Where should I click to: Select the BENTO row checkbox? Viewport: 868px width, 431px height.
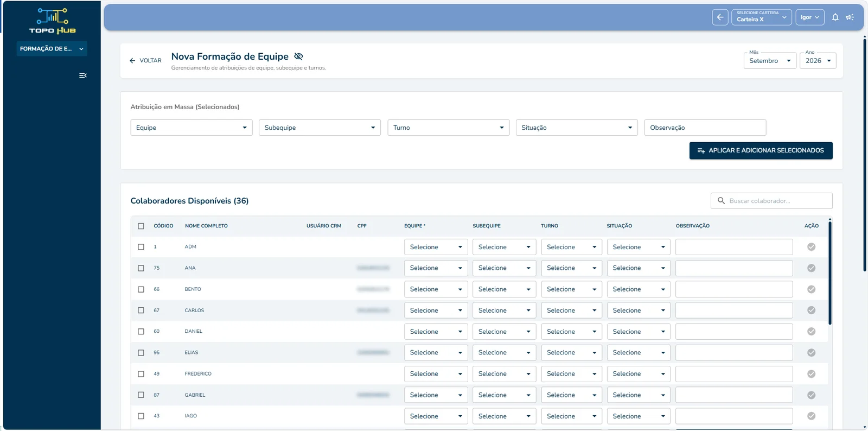(x=141, y=289)
